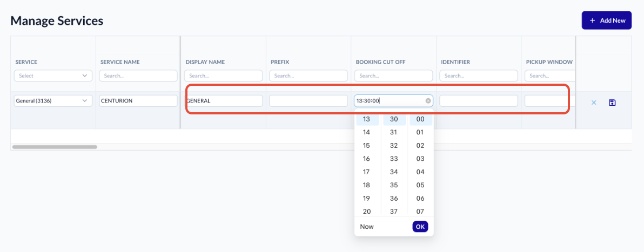Focus the Booking Cut Off search filter
This screenshot has height=252, width=644.
coord(393,76)
